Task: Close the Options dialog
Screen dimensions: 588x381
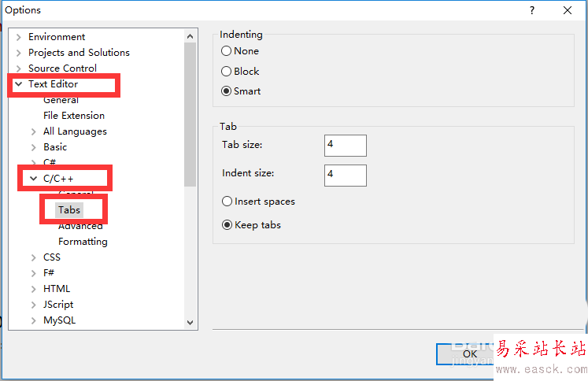Action: tap(568, 10)
